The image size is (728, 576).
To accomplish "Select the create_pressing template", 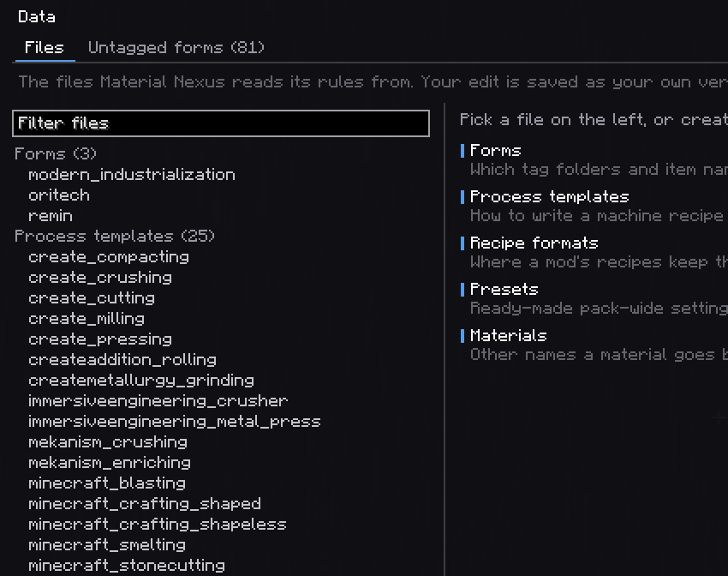I will tap(100, 339).
